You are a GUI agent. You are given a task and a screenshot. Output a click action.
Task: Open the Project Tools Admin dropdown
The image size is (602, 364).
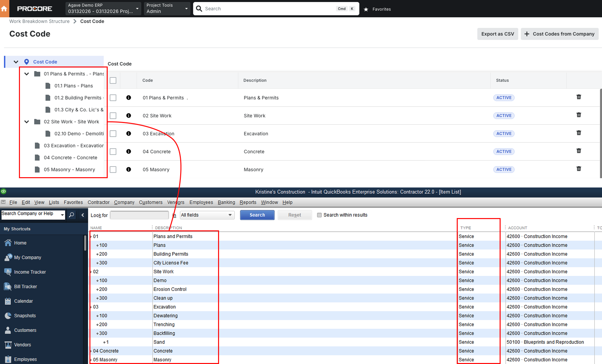pos(167,9)
